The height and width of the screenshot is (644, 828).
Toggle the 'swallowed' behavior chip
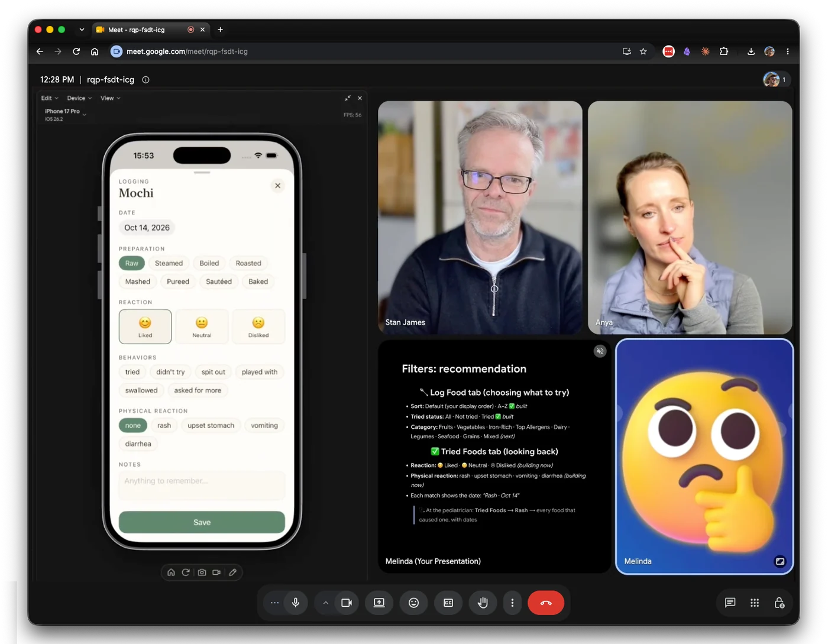coord(141,390)
